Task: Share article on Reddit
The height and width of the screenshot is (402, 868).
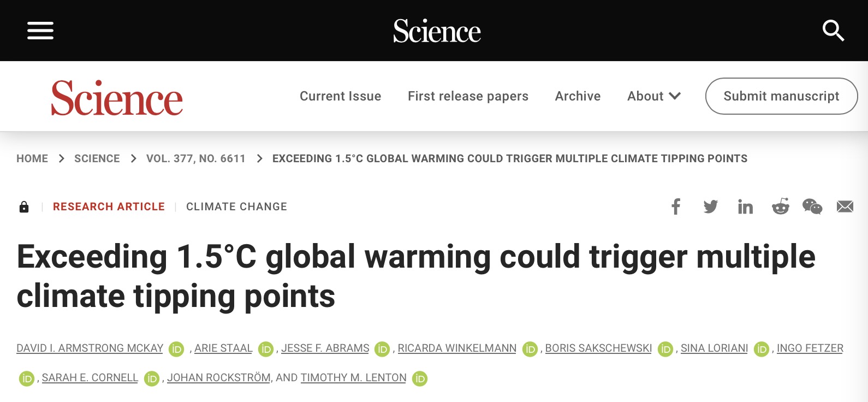Action: [781, 206]
